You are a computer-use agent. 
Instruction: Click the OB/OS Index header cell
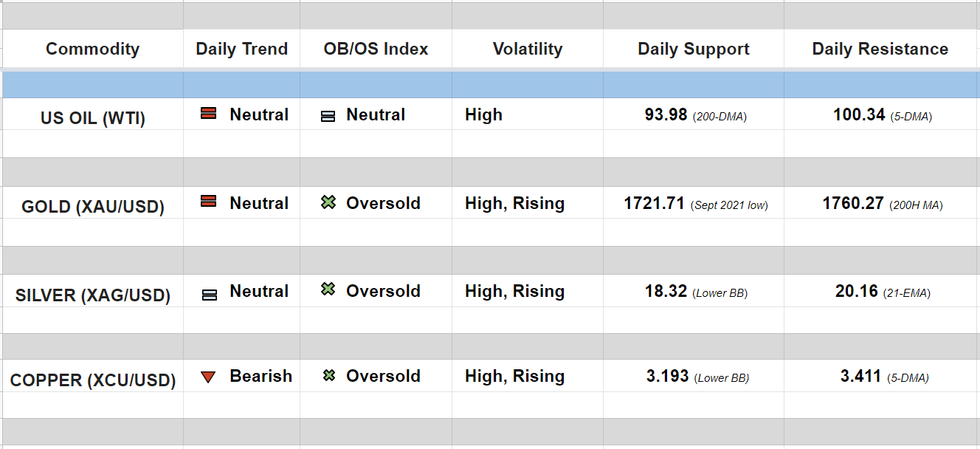[x=376, y=49]
